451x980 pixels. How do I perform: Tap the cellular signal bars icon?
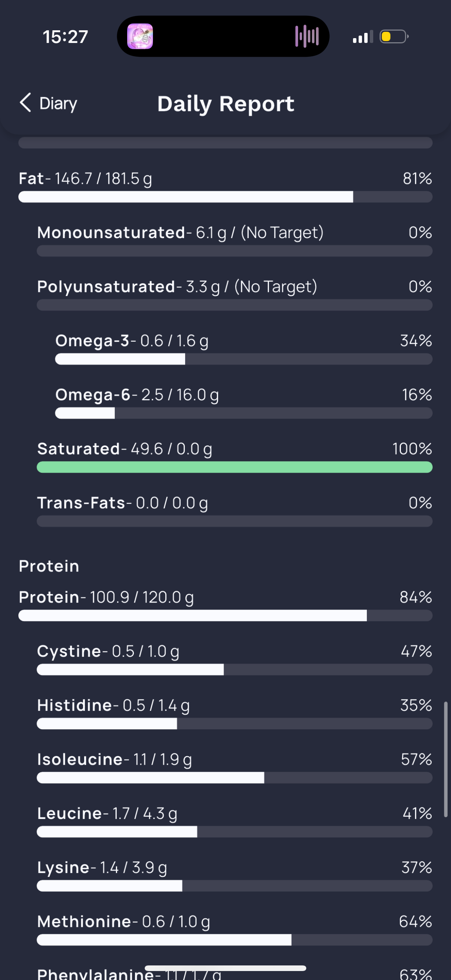coord(363,37)
